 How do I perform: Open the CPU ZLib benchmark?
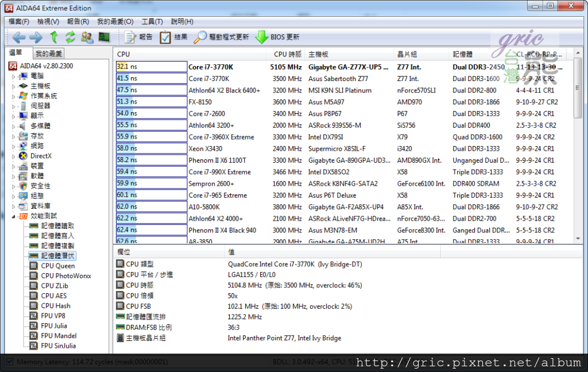coord(49,286)
